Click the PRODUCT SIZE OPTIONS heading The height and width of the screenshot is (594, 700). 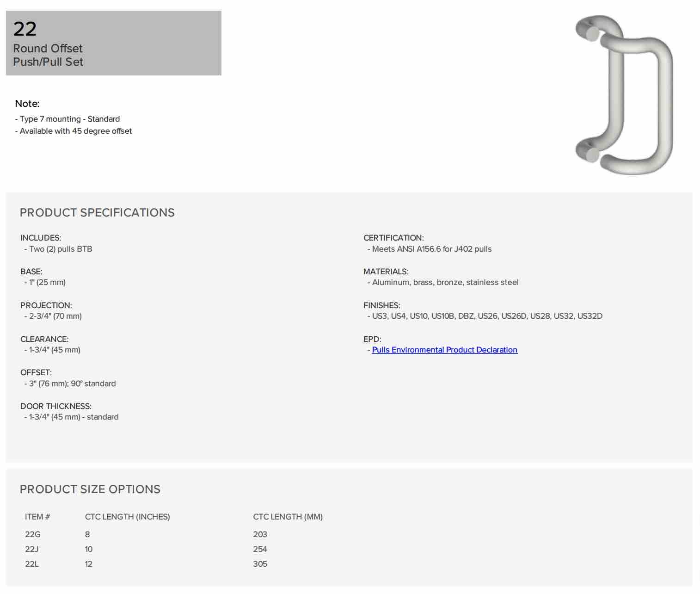(90, 489)
